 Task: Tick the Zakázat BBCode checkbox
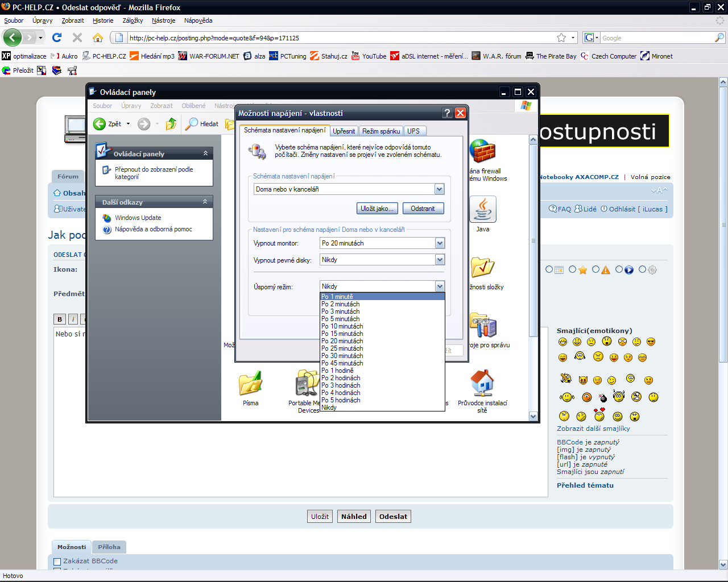(57, 562)
